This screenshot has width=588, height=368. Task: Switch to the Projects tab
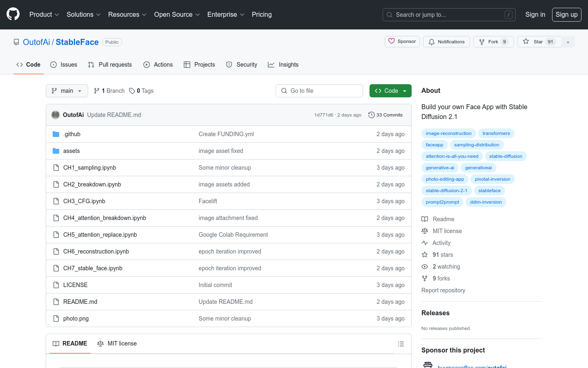click(199, 65)
